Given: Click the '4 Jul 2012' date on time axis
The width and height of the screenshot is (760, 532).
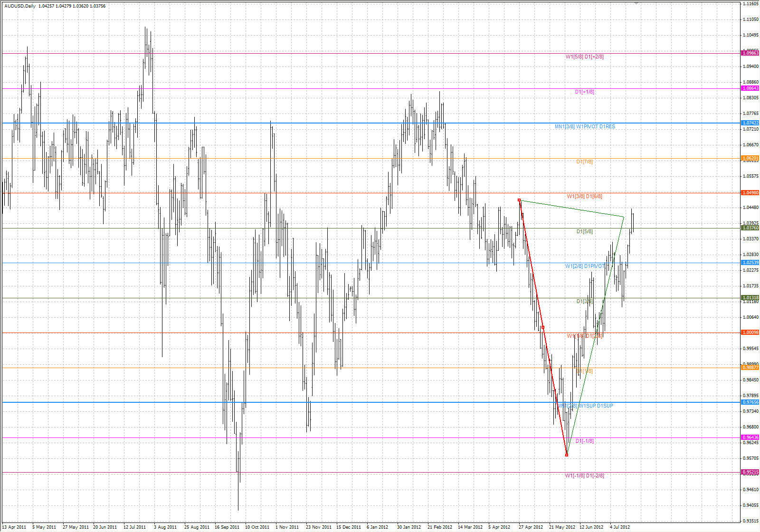Looking at the screenshot, I should (619, 527).
